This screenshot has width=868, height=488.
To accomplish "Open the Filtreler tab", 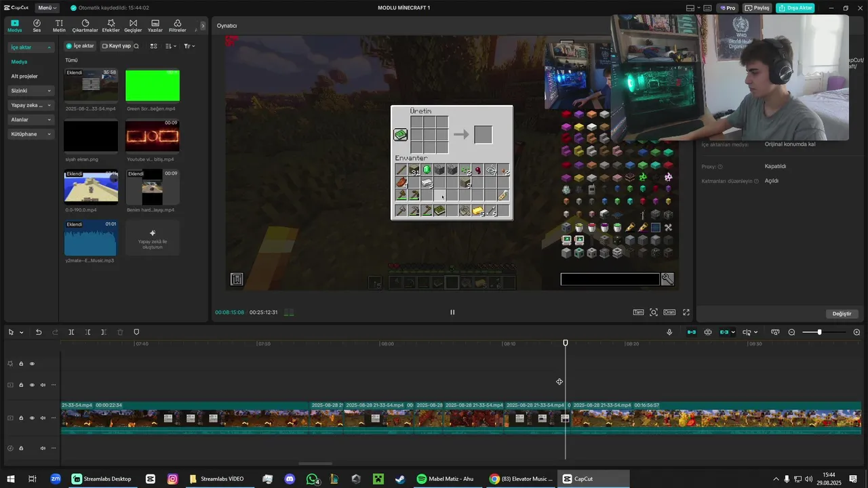I will 177,26.
